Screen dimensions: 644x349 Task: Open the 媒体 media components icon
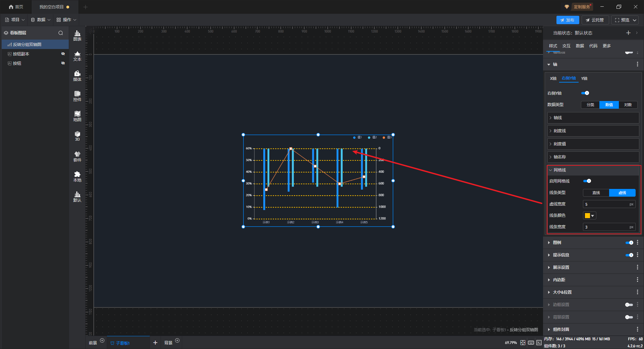pyautogui.click(x=77, y=76)
